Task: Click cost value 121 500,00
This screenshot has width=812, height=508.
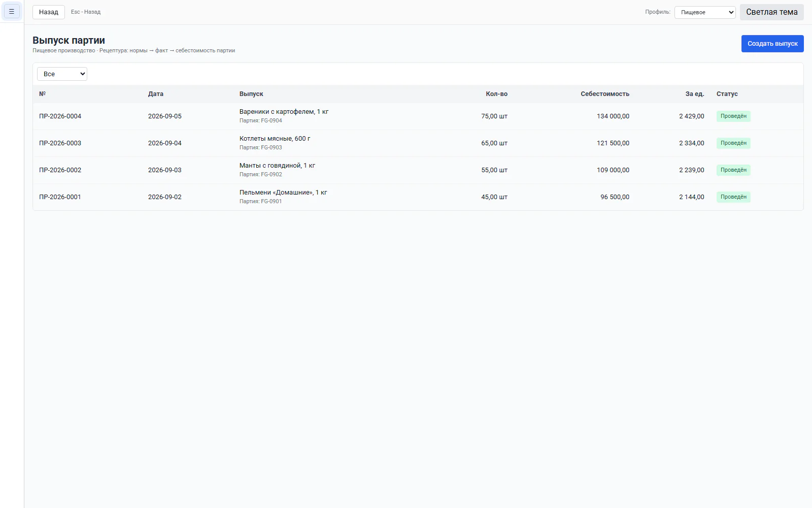Action: pyautogui.click(x=613, y=143)
